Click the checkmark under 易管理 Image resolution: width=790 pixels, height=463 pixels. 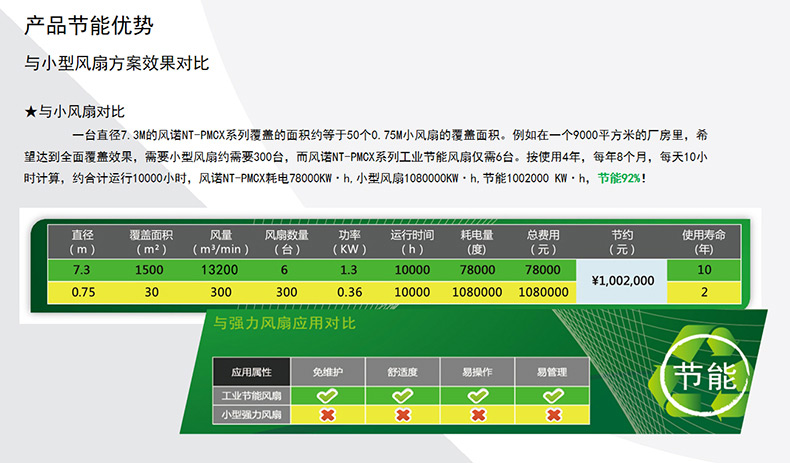click(x=552, y=396)
